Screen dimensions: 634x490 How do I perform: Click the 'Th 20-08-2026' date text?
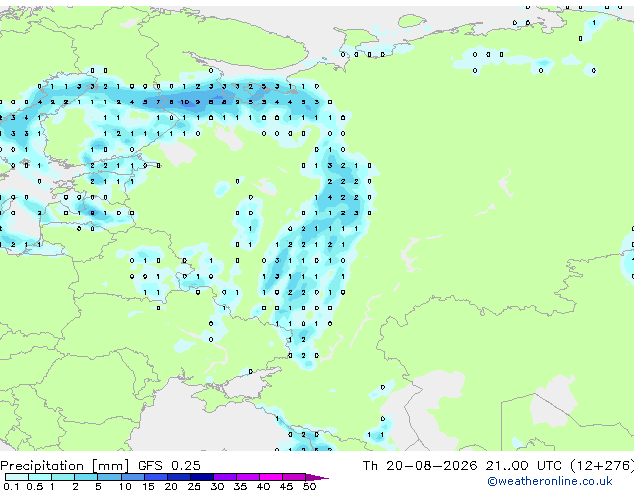pyautogui.click(x=420, y=466)
